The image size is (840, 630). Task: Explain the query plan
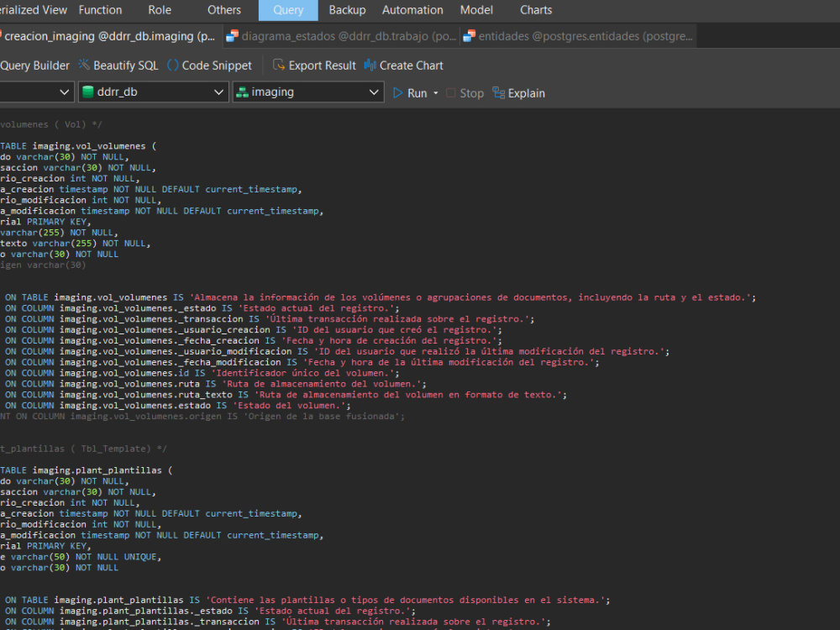(x=518, y=93)
